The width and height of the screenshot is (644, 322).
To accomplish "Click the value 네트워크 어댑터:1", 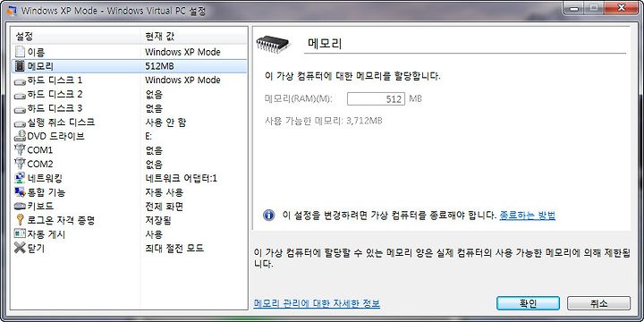I will 181,178.
